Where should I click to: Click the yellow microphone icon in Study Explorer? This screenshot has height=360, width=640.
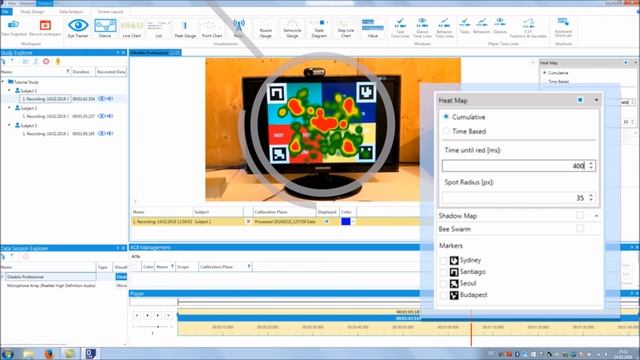click(x=58, y=61)
